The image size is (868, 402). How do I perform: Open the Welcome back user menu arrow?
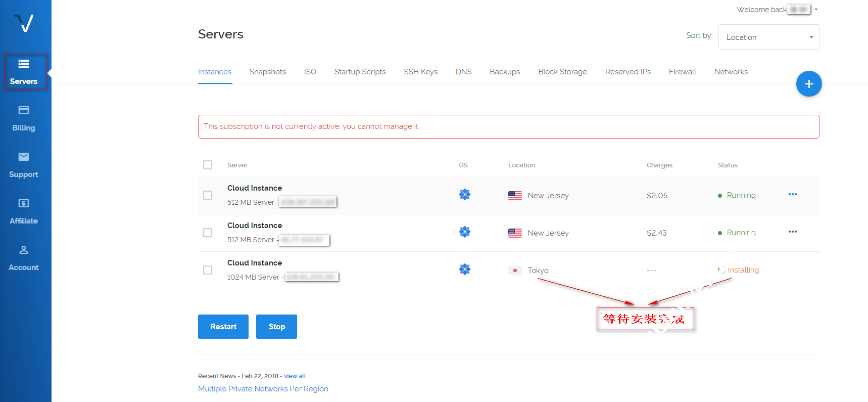coord(815,10)
